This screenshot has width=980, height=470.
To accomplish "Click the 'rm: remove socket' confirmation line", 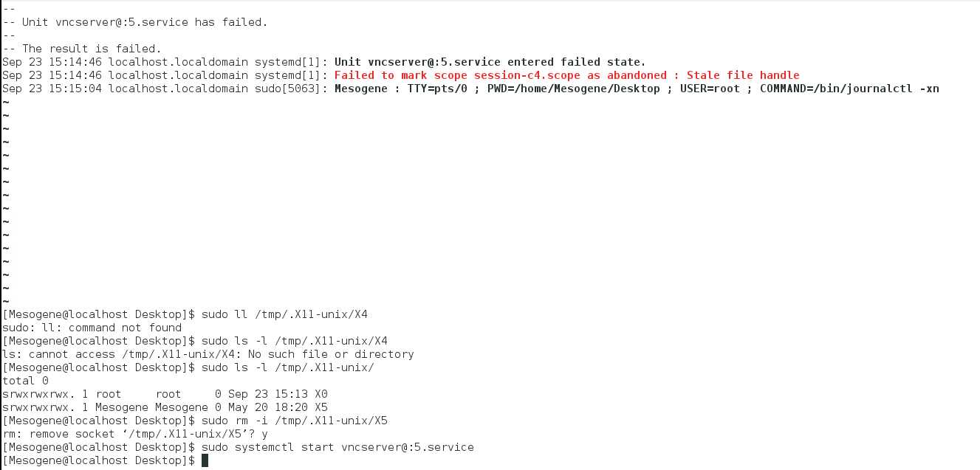I will point(135,434).
